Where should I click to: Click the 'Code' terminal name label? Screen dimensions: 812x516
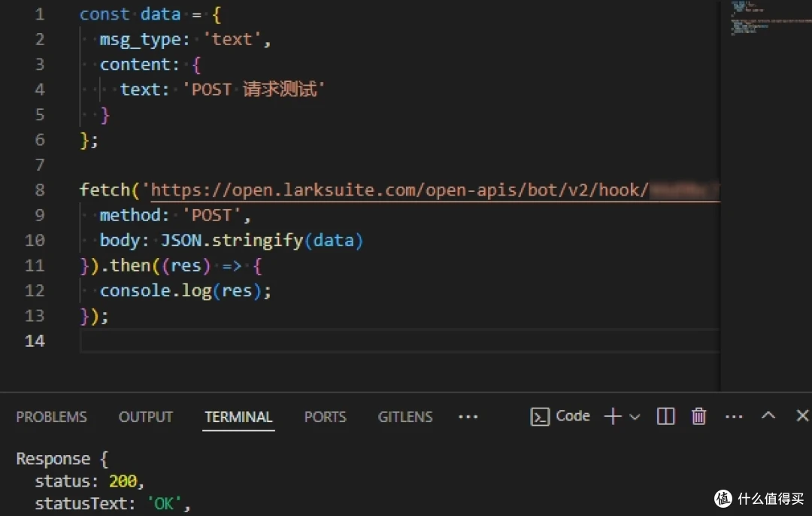tap(573, 416)
